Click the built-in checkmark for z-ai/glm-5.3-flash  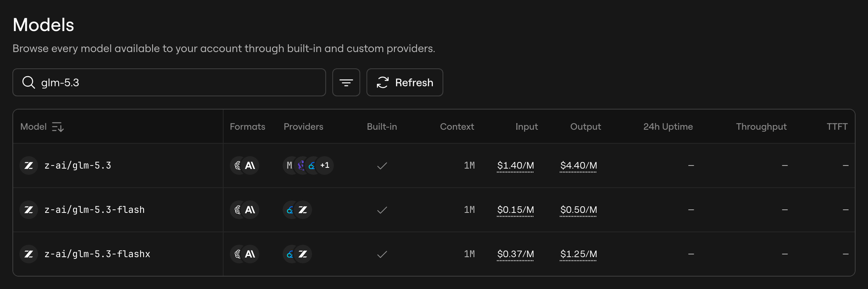tap(382, 210)
